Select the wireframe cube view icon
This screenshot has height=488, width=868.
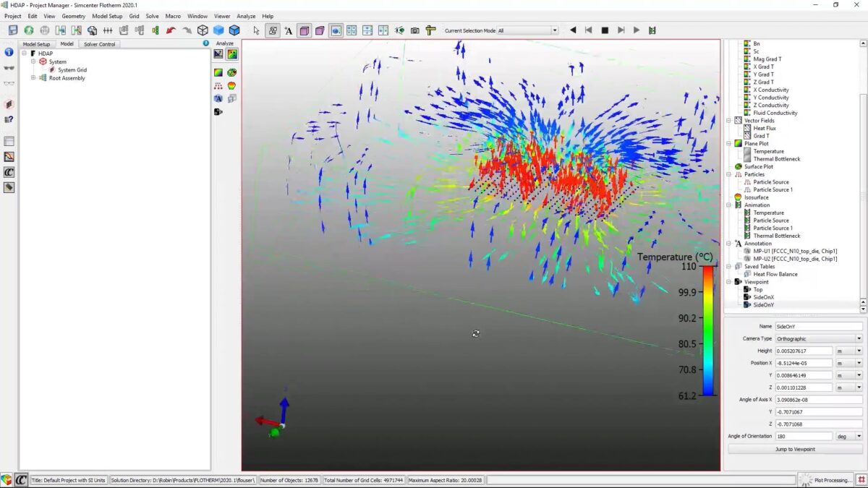coord(203,30)
